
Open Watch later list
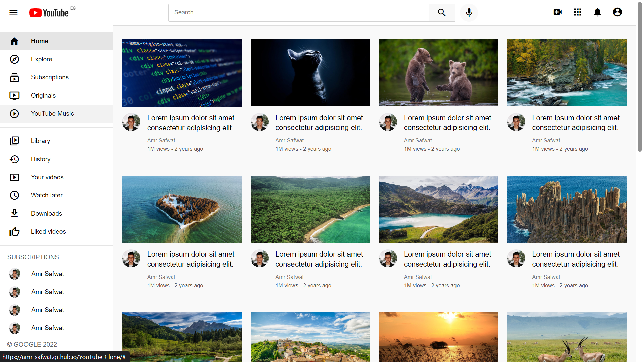pos(56,195)
